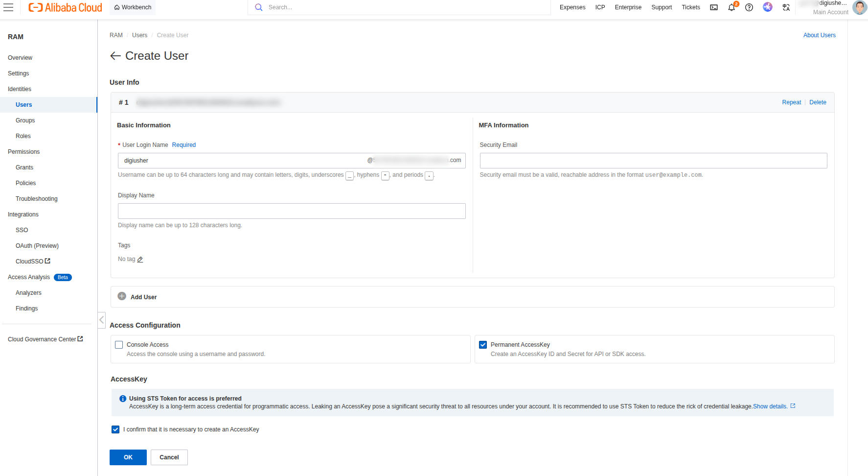
Task: Click the Security Email field
Action: pyautogui.click(x=653, y=161)
